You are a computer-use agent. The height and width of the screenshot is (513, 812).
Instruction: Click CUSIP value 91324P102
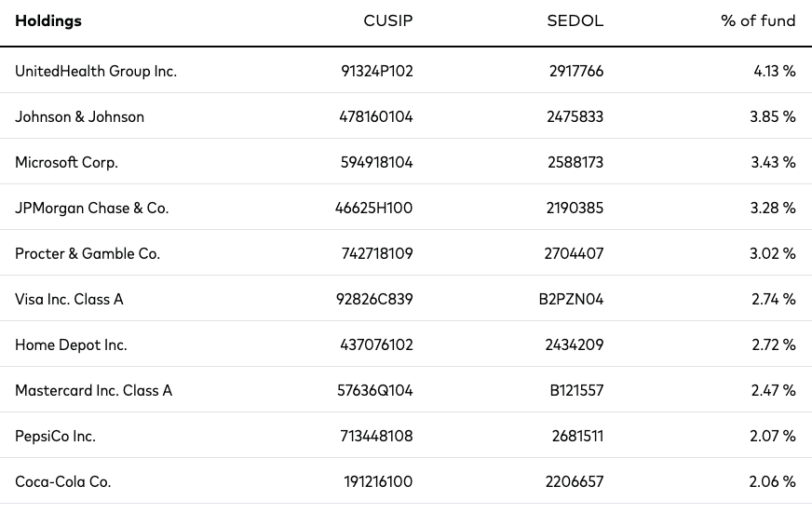377,71
